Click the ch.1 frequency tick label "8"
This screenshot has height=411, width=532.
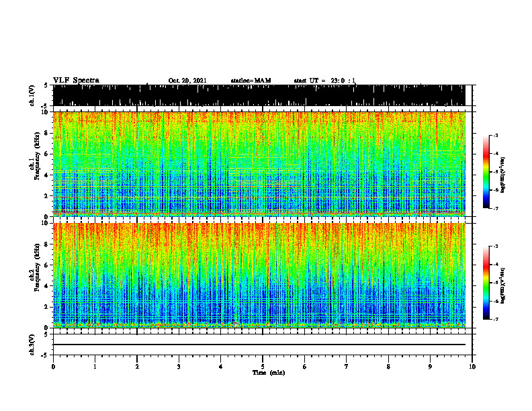(46, 133)
